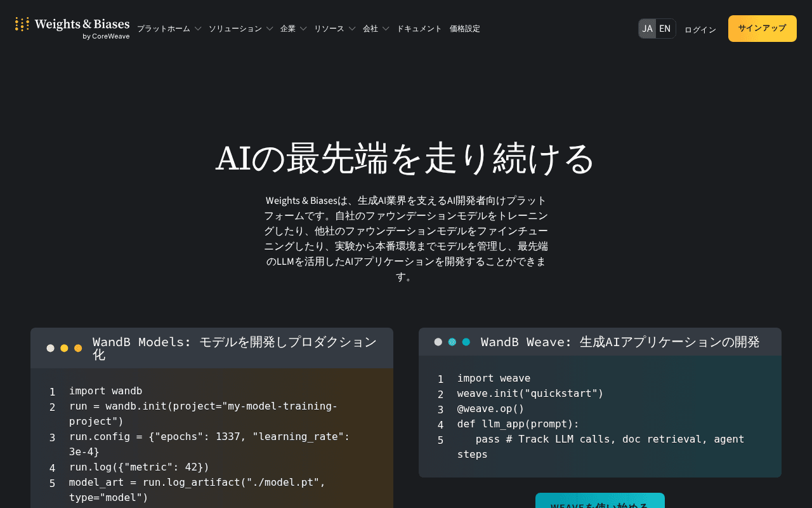Open the ソリューション menu

235,29
